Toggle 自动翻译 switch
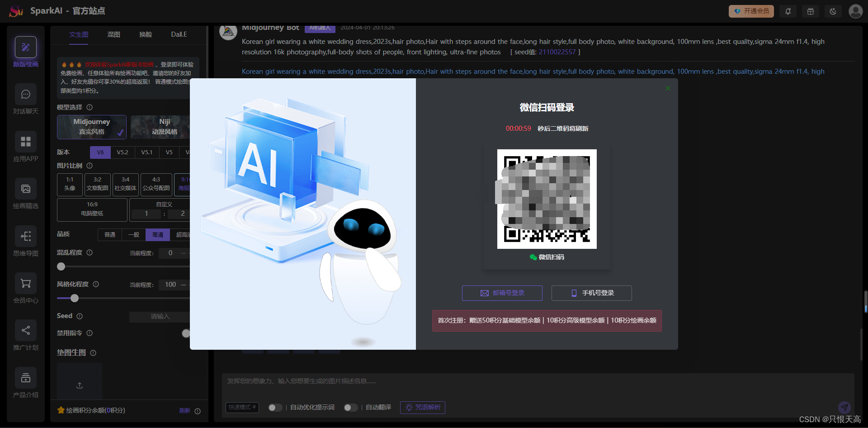Screen dimensions: 868x428 [350, 408]
